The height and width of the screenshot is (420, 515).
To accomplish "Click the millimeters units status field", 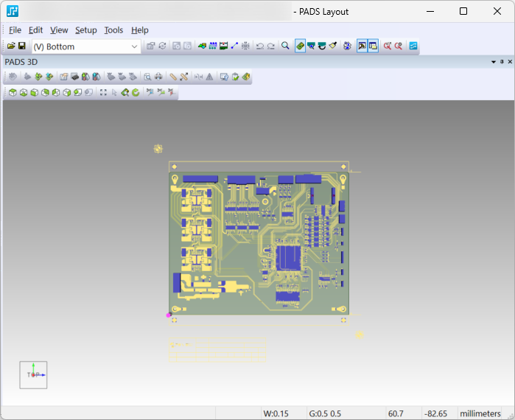I will (480, 413).
